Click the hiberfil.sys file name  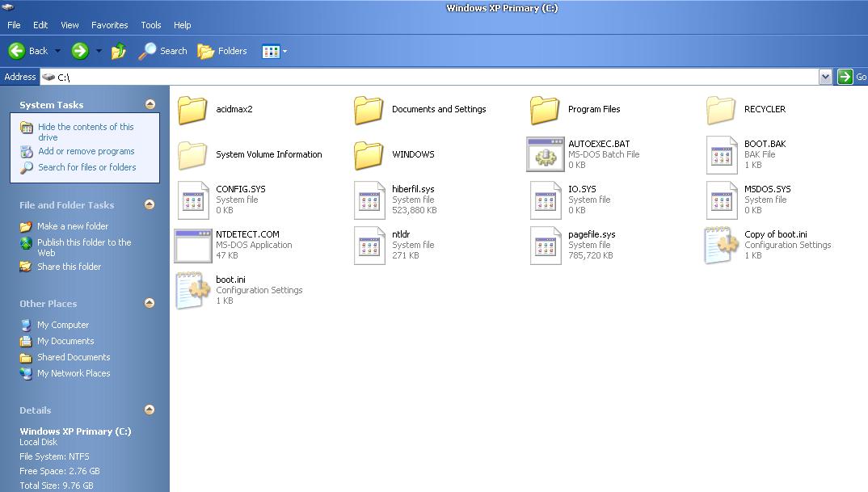point(413,189)
